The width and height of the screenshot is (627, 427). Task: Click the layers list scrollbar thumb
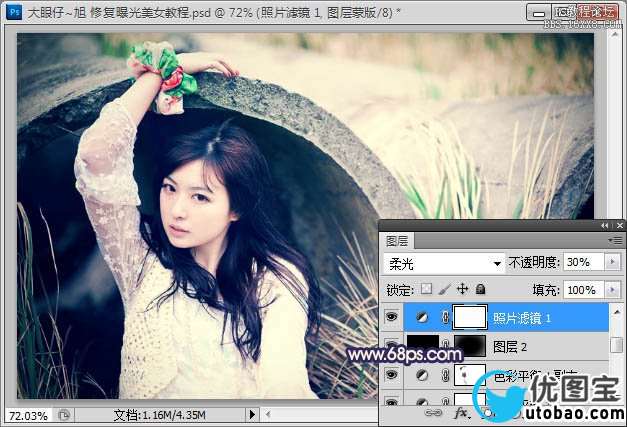point(617,345)
